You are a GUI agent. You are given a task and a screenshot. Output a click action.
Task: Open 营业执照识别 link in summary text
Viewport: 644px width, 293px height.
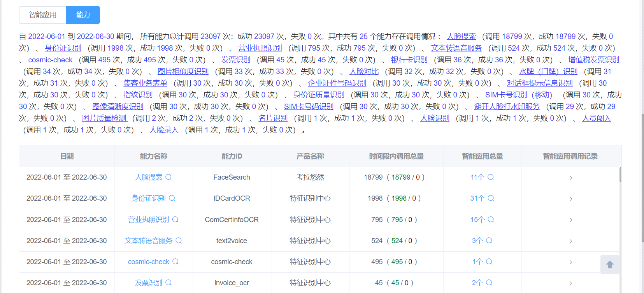tap(260, 48)
